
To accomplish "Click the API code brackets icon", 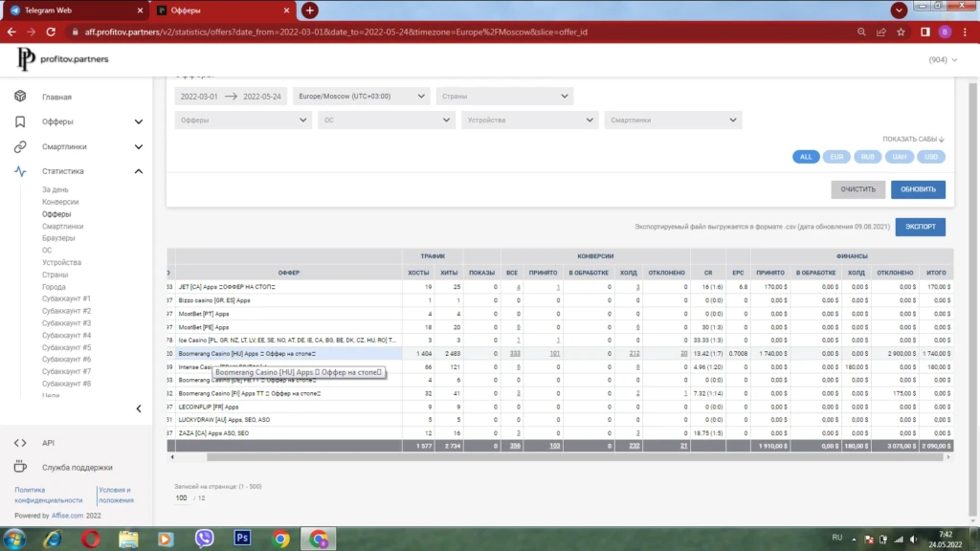I will 20,443.
